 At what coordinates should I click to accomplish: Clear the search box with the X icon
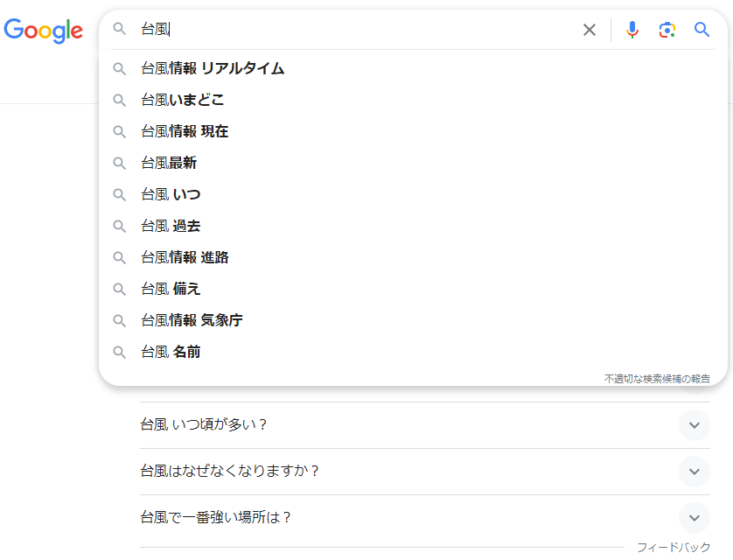point(589,29)
